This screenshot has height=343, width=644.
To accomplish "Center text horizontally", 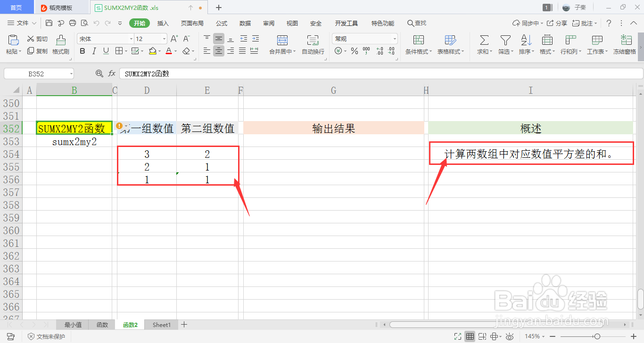I will [219, 51].
